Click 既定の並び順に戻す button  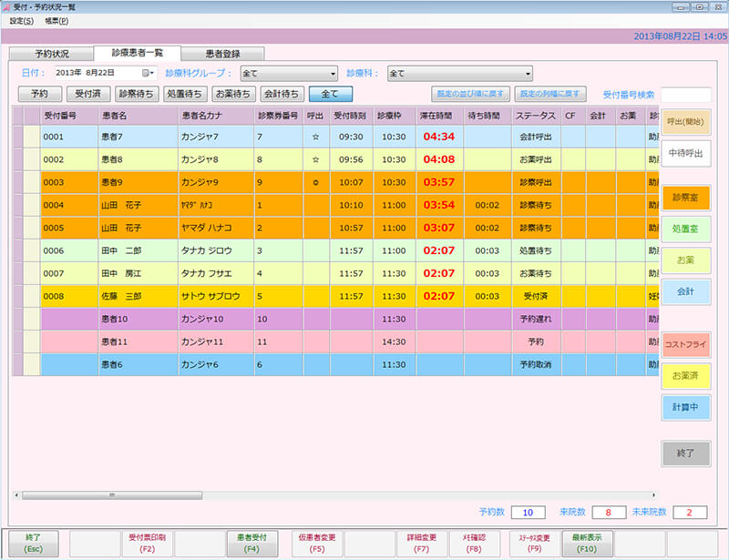pos(470,94)
